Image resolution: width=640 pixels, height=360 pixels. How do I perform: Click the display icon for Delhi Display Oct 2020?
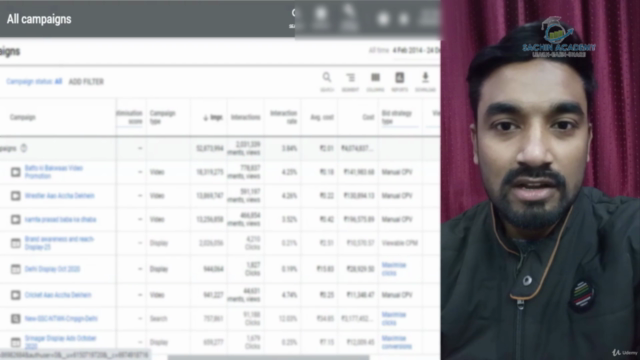[x=16, y=269]
